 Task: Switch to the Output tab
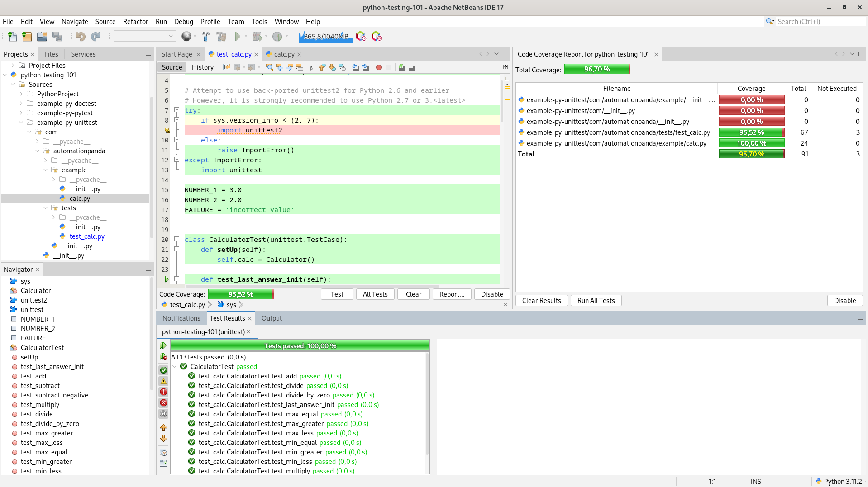coord(272,318)
